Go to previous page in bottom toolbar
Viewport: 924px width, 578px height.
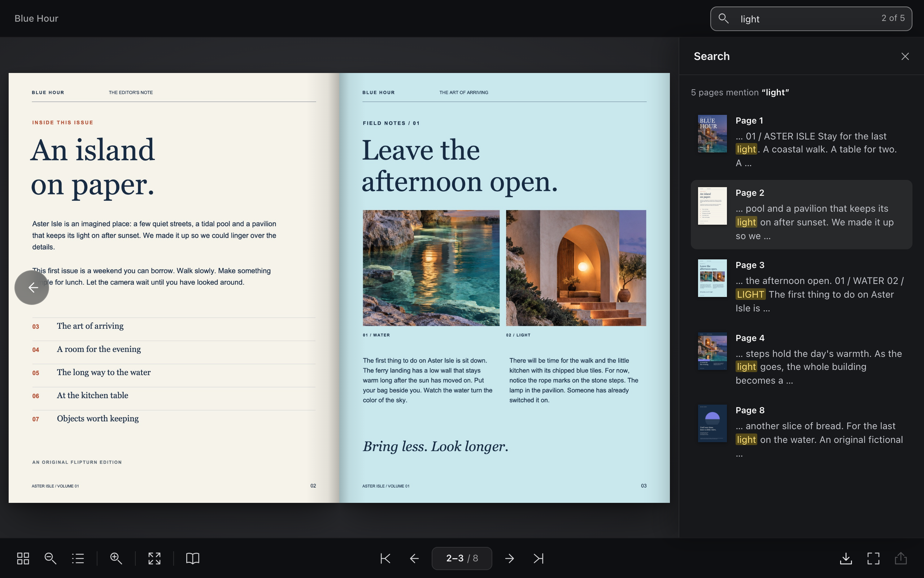(x=414, y=558)
